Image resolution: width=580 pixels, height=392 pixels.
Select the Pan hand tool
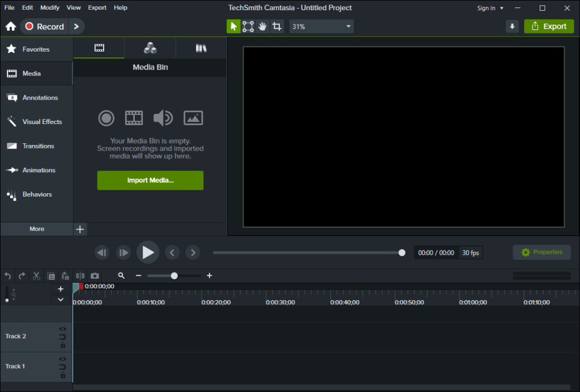(x=262, y=26)
